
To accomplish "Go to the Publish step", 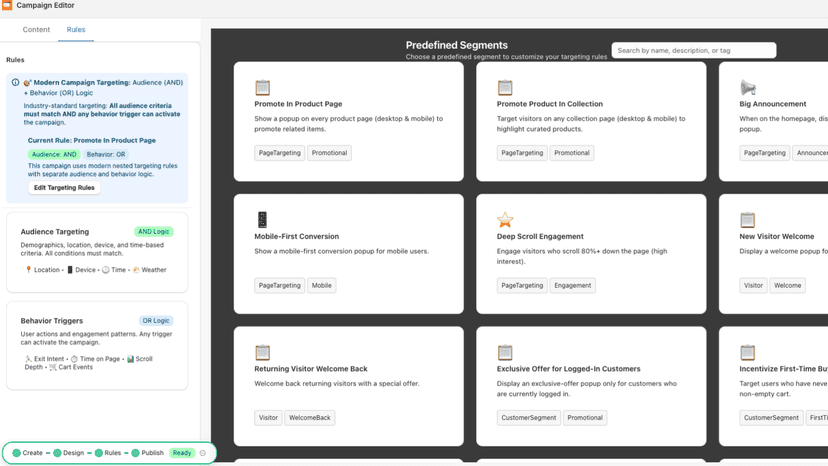I will pyautogui.click(x=148, y=453).
